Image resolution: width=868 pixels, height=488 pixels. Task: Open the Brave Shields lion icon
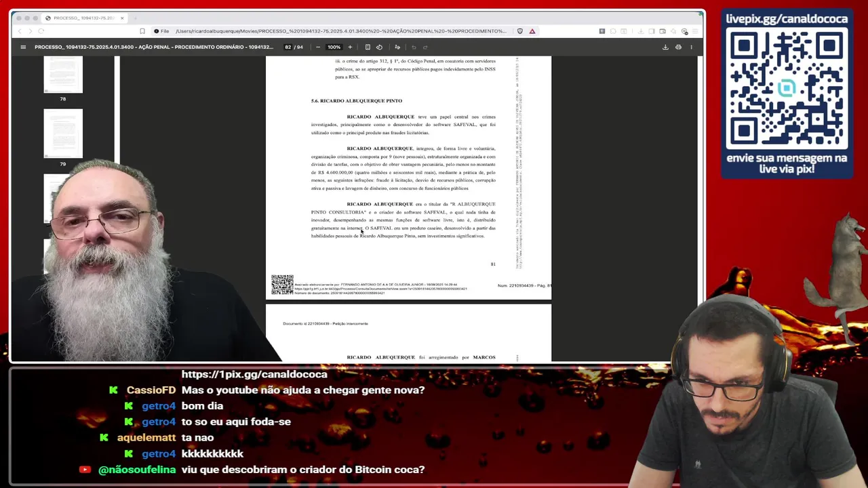(x=520, y=31)
